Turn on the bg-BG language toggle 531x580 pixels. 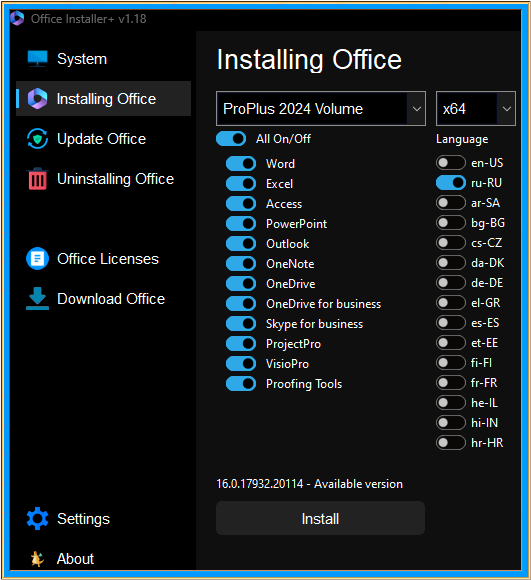(451, 222)
